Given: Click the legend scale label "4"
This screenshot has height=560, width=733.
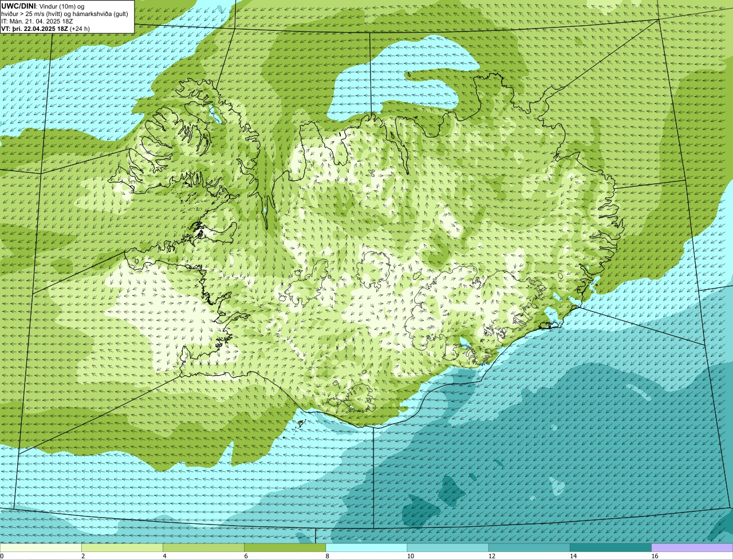Looking at the screenshot, I should (164, 556).
